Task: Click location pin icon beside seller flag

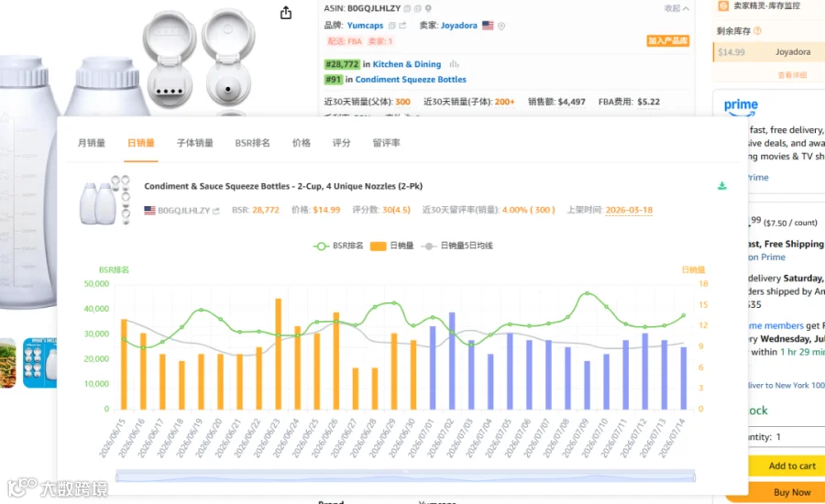Action: tap(501, 26)
